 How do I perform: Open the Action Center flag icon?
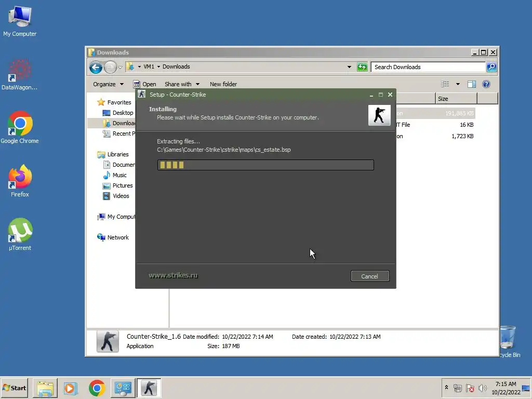click(x=470, y=388)
